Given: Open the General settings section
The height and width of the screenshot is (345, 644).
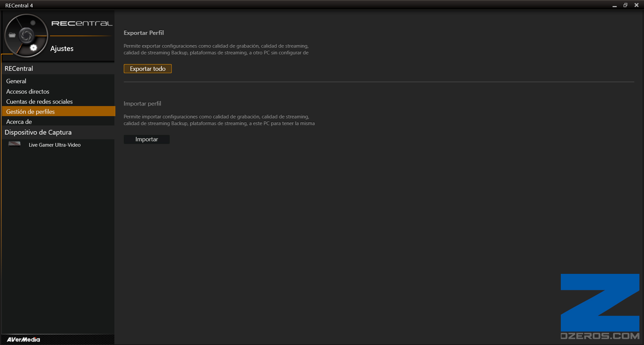Looking at the screenshot, I should (x=58, y=81).
